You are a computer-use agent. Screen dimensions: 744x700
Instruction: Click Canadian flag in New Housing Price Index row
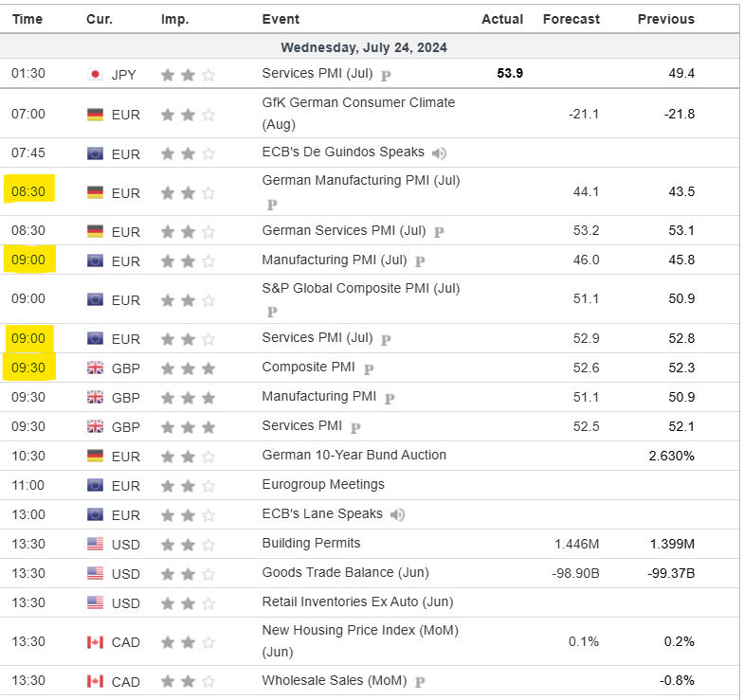[x=95, y=642]
